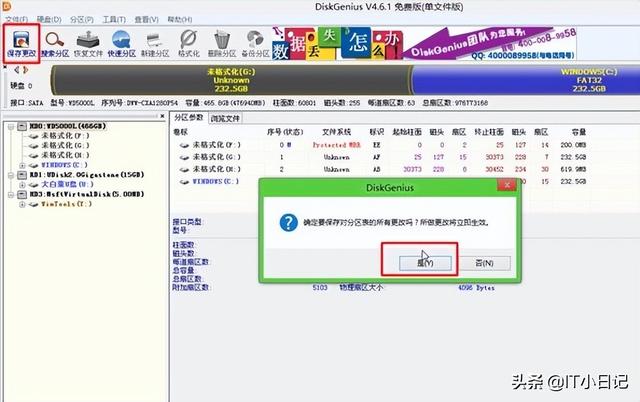Click drive icon of 未格式化(G:) table row
Image resolution: width=640 pixels, height=402 pixels.
(x=184, y=157)
